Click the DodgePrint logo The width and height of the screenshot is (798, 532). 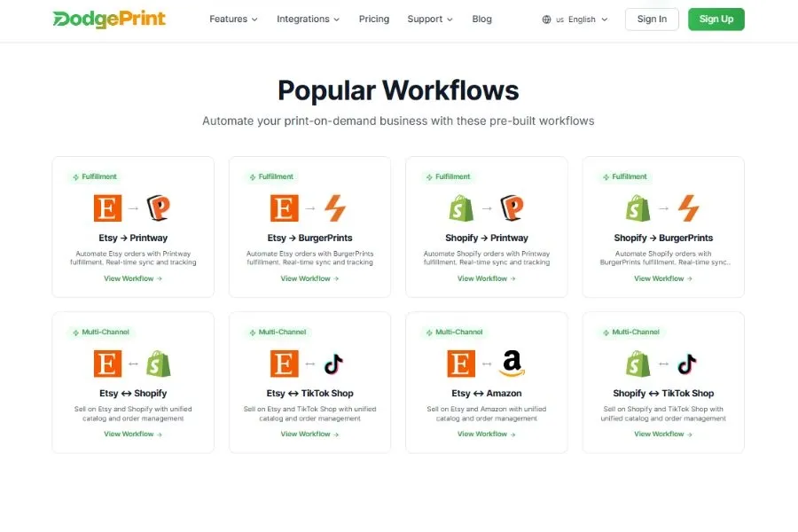click(109, 20)
